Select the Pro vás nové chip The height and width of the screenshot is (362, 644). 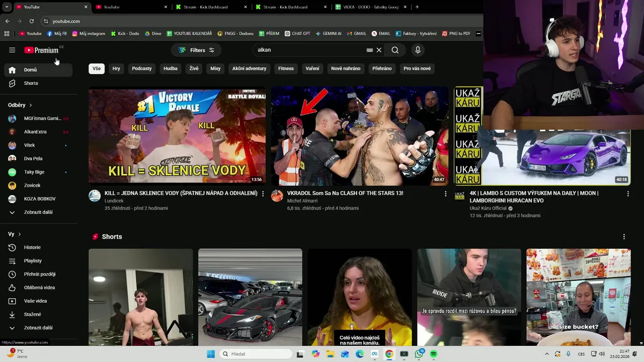coord(417,68)
